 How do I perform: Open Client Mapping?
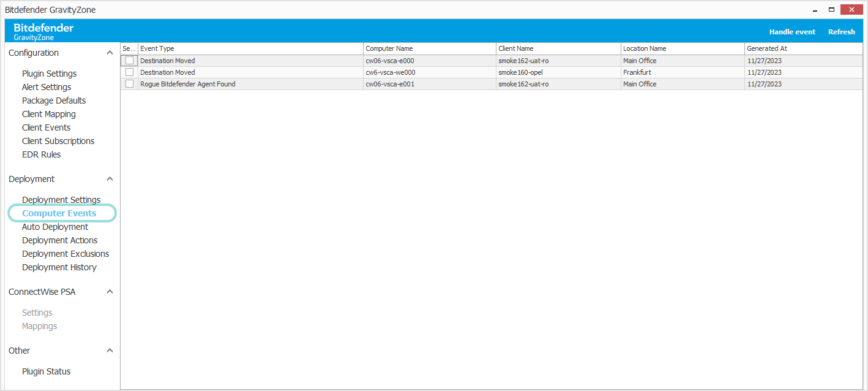[48, 113]
